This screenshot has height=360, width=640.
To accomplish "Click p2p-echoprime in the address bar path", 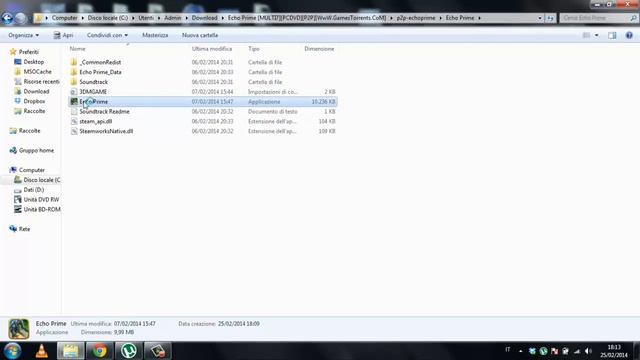I will pos(416,18).
